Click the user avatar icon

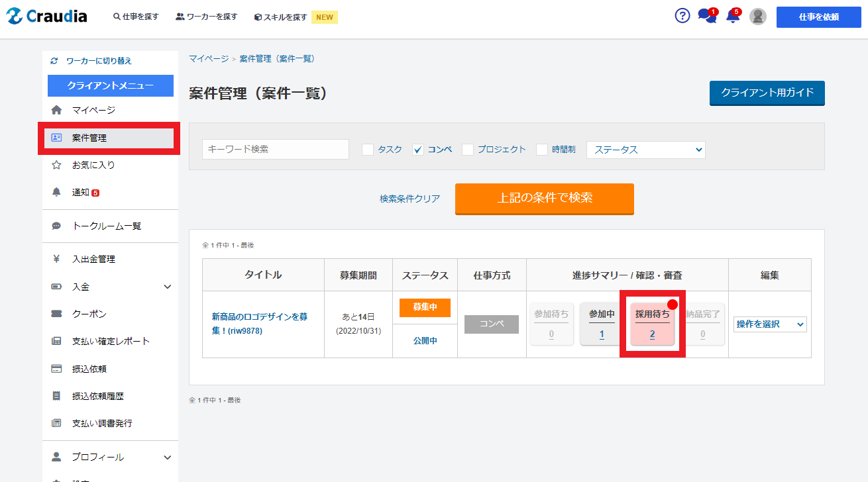758,17
